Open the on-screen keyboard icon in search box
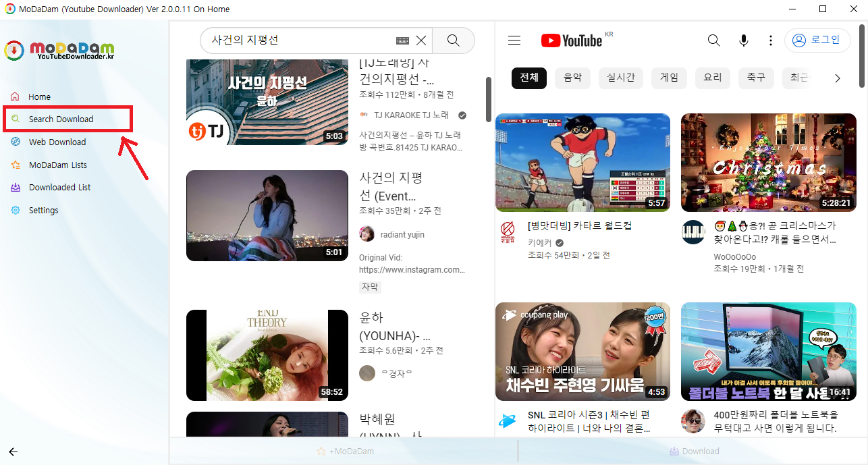The width and height of the screenshot is (868, 465). [403, 40]
